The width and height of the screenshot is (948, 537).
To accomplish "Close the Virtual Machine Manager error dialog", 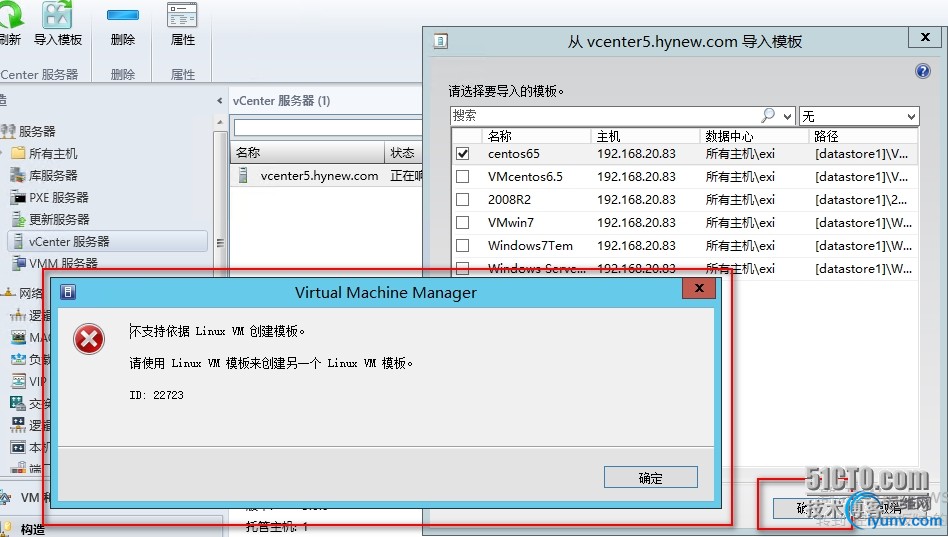I will (x=699, y=288).
